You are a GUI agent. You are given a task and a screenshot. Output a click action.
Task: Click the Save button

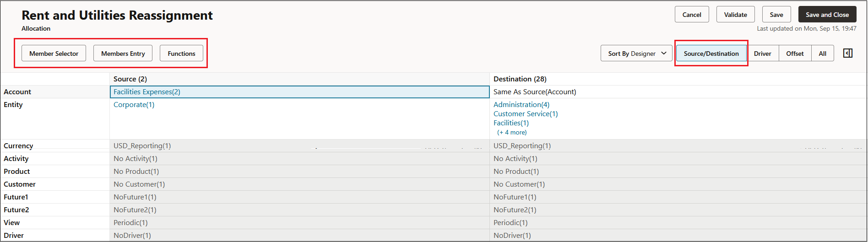coord(776,15)
